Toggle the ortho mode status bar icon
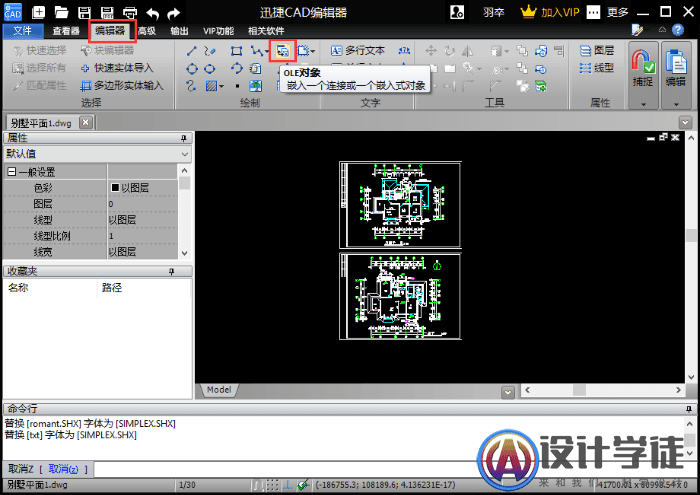This screenshot has width=700, height=495. (288, 484)
